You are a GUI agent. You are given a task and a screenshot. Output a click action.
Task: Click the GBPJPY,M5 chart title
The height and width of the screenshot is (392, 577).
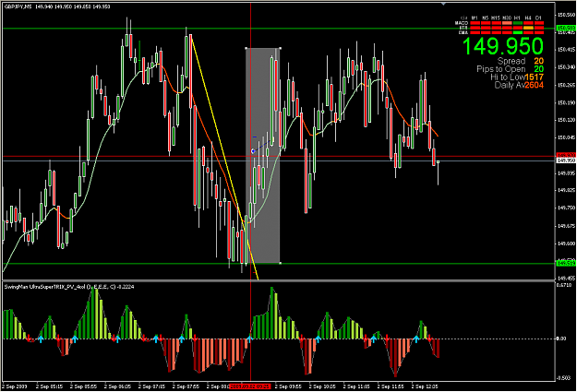[x=18, y=6]
